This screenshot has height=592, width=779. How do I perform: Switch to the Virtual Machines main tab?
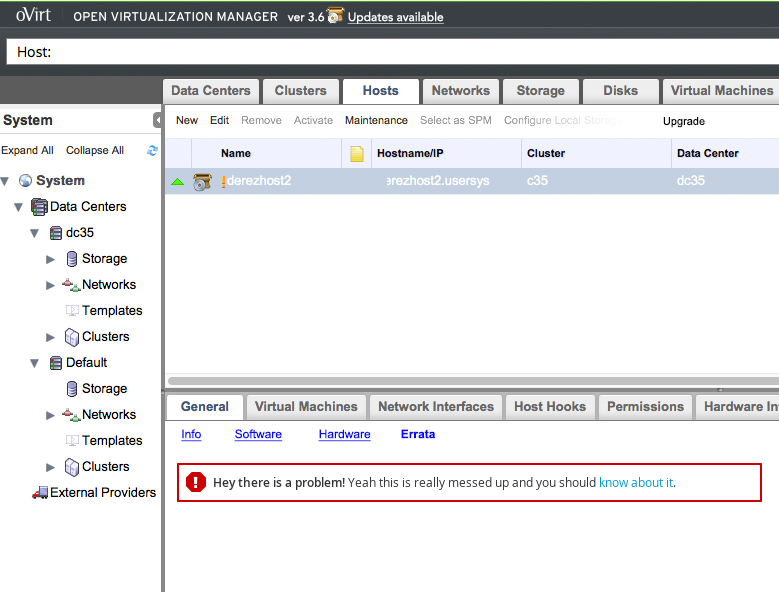(x=721, y=91)
